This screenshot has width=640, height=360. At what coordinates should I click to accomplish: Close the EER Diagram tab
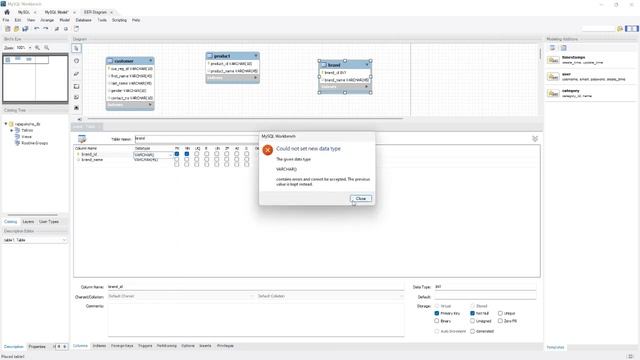(x=111, y=12)
